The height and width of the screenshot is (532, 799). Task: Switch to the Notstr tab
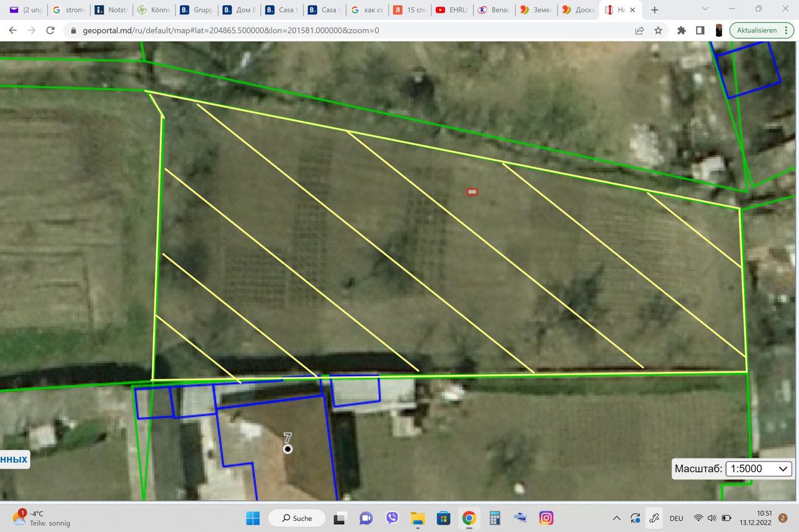[x=111, y=10]
